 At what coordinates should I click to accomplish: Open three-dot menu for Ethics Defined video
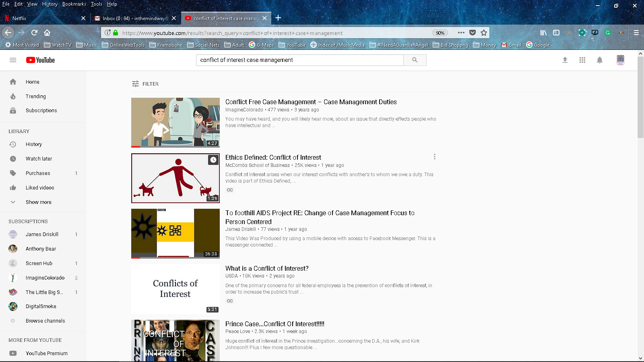click(x=434, y=157)
